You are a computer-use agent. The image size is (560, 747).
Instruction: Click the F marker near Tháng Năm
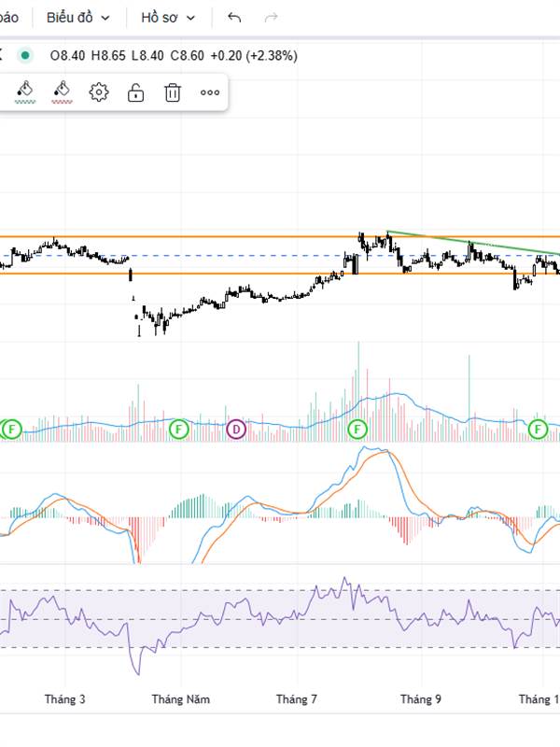pos(179,430)
